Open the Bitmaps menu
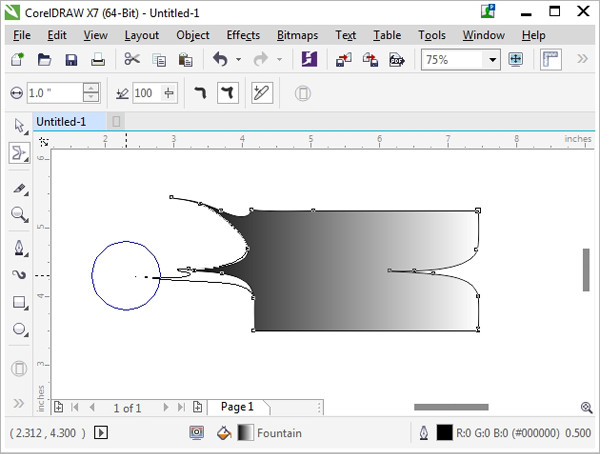 (297, 35)
